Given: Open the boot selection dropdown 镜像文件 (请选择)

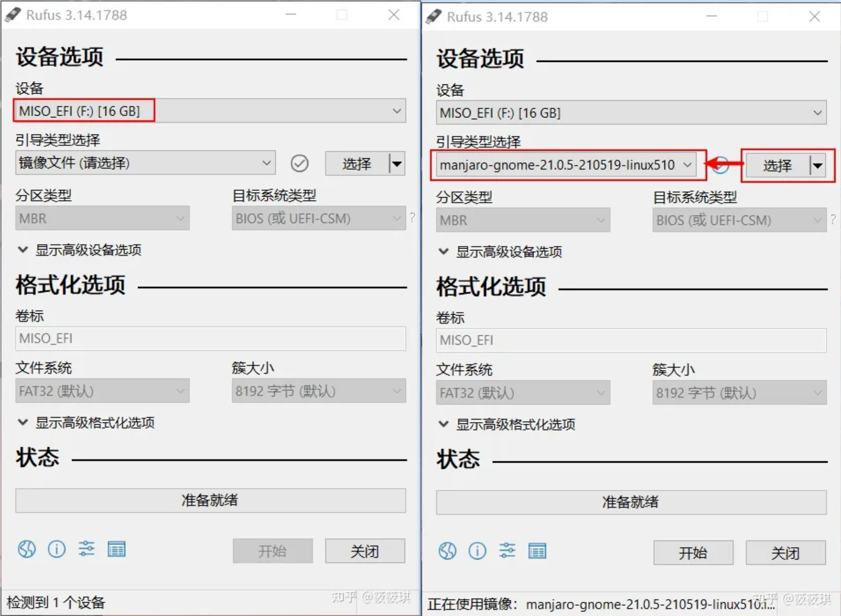Looking at the screenshot, I should 145,163.
